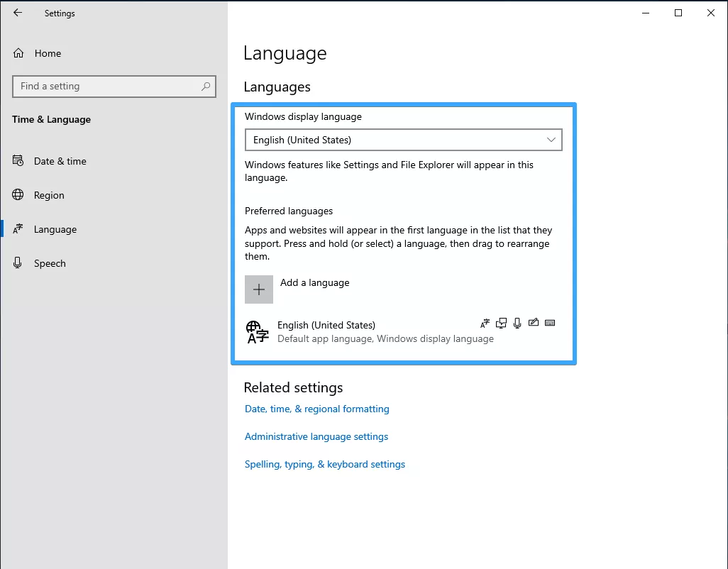The image size is (728, 569).
Task: Go to Settings Home
Action: tap(48, 53)
